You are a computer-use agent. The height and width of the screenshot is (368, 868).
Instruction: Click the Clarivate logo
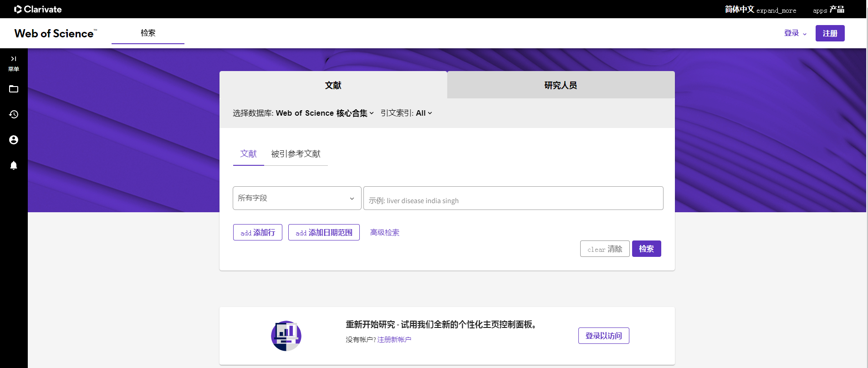(x=38, y=9)
